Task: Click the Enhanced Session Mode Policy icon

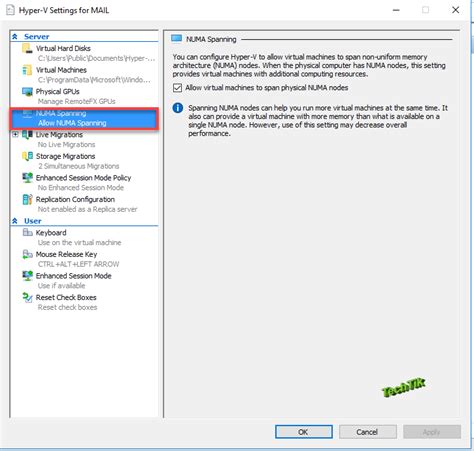Action: [27, 178]
